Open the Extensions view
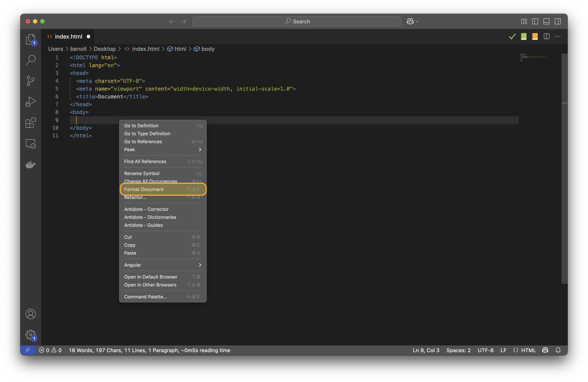Viewport: 588px width, 382px height. tap(31, 123)
